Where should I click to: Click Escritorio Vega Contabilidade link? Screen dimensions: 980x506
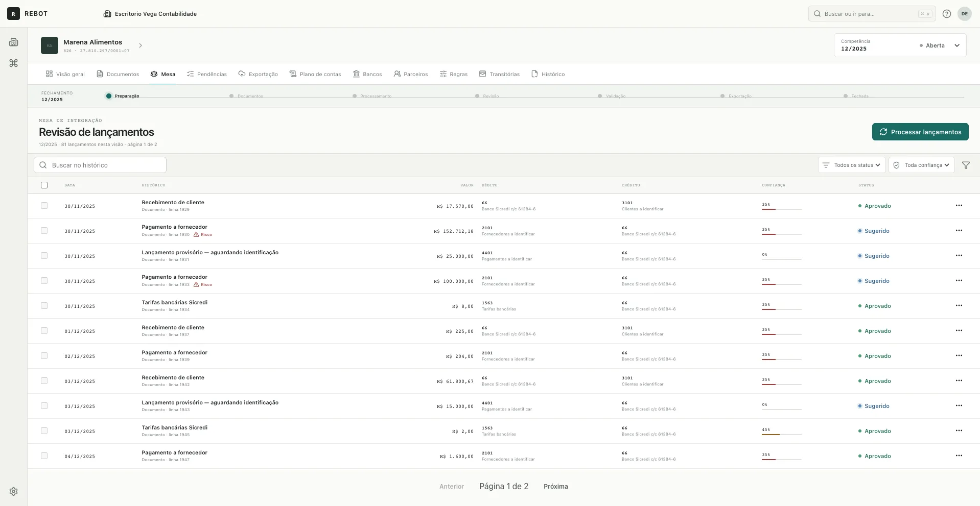pyautogui.click(x=150, y=14)
